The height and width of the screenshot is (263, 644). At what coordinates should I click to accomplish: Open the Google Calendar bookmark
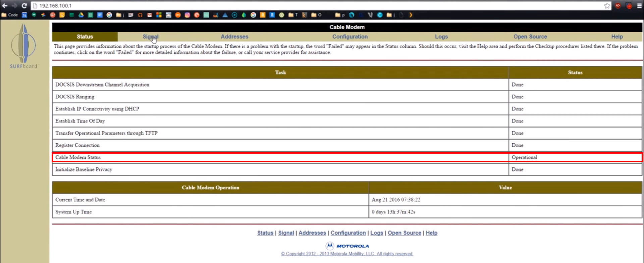pyautogui.click(x=24, y=15)
